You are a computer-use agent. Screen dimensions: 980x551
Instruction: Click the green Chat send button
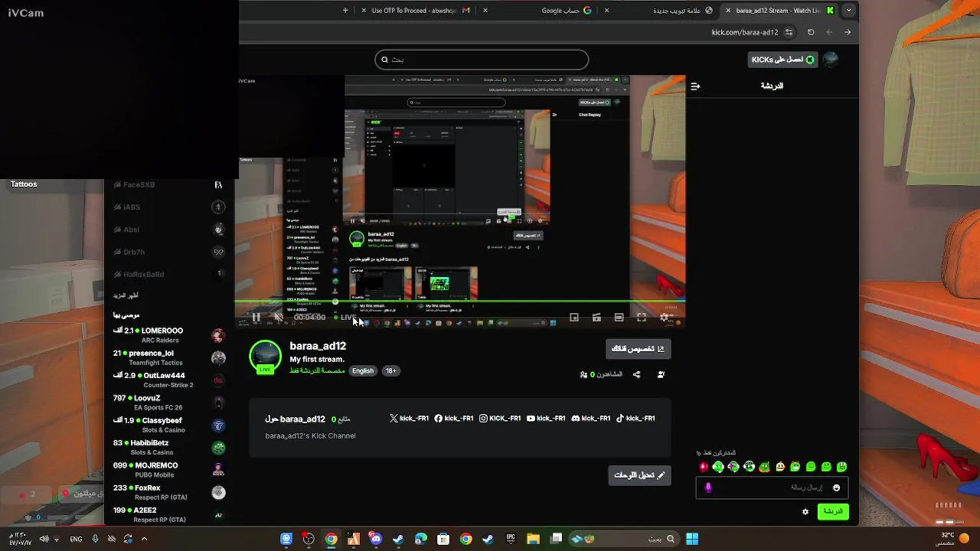point(833,511)
